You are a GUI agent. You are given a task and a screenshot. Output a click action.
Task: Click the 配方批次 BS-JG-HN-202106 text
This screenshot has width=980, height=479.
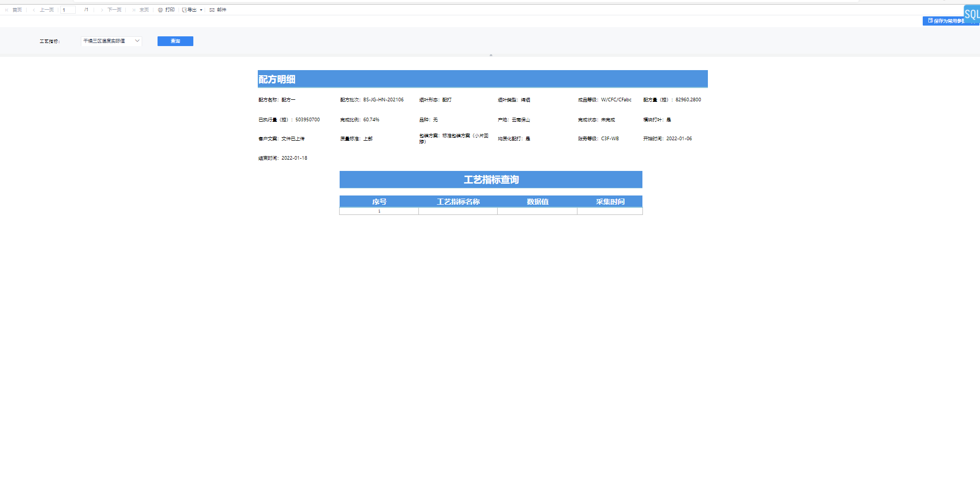pos(372,100)
